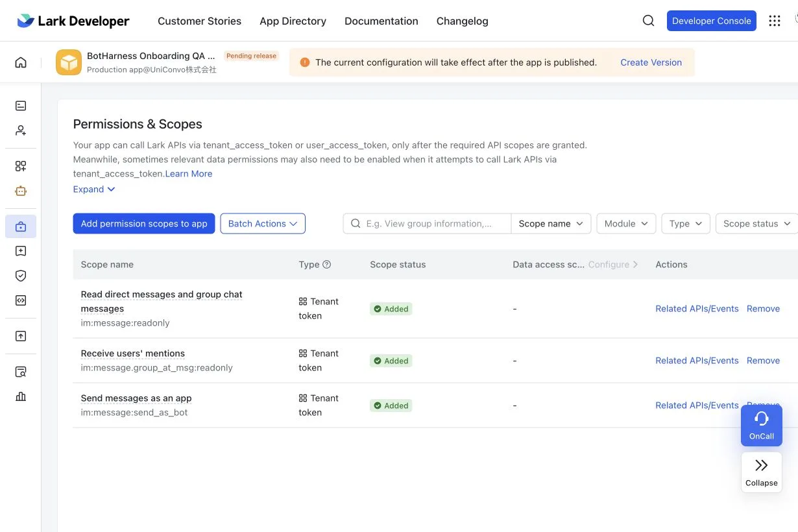Open the security shield icon in sidebar

(21, 276)
